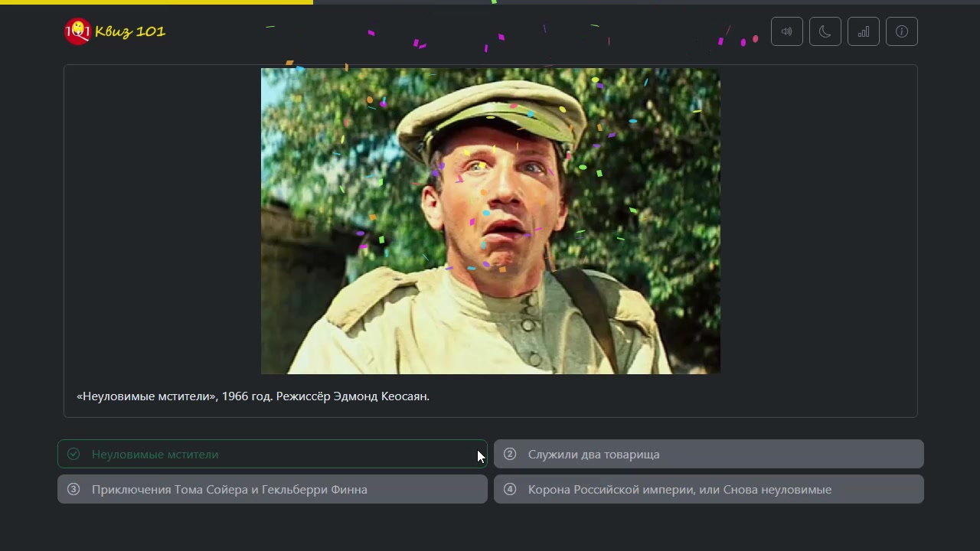Image resolution: width=980 pixels, height=551 pixels.
Task: Choose Корона Российской империи, или Снова неуловимые
Action: coord(709,489)
